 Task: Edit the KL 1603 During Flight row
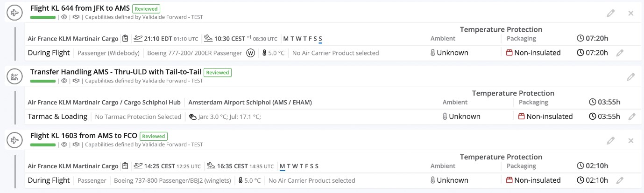(620, 180)
